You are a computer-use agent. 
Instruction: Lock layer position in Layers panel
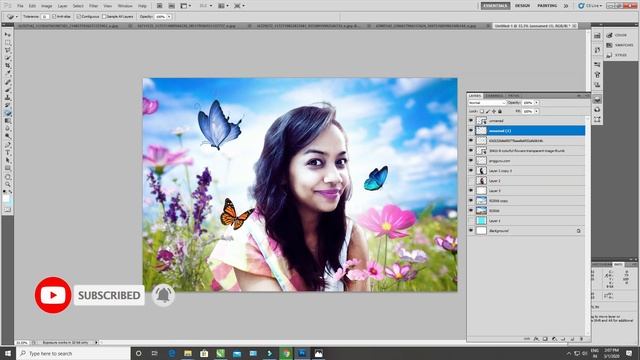pos(494,111)
